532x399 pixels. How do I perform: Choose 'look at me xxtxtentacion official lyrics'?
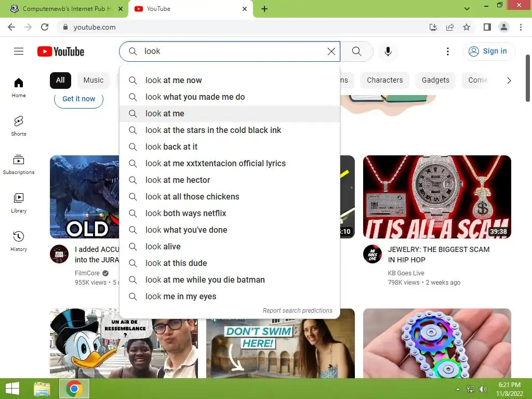click(x=230, y=164)
